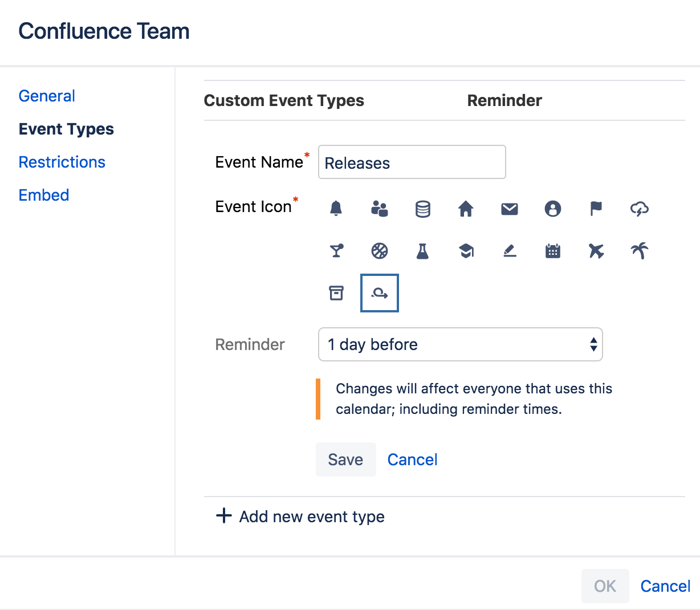Choose the people group event icon
Screen dimensions: 700x610
(x=379, y=209)
